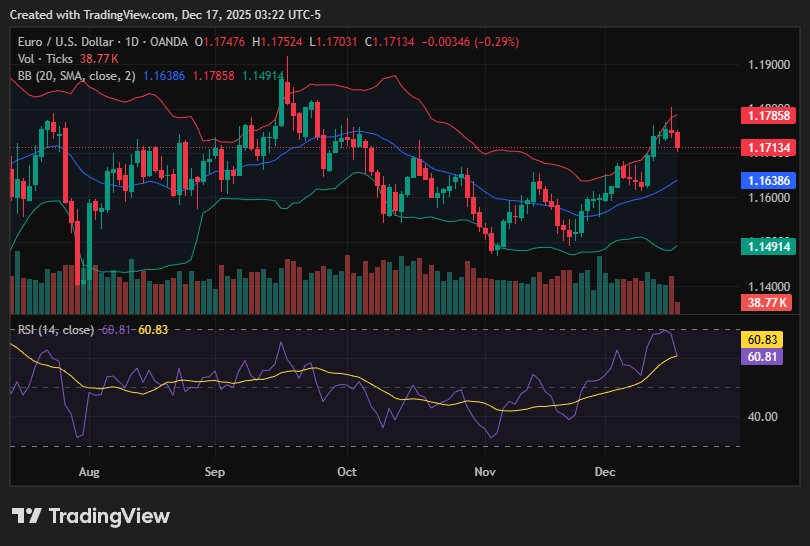This screenshot has height=546, width=810.
Task: Click the green 1.14914 lower band label
Action: coord(771,246)
